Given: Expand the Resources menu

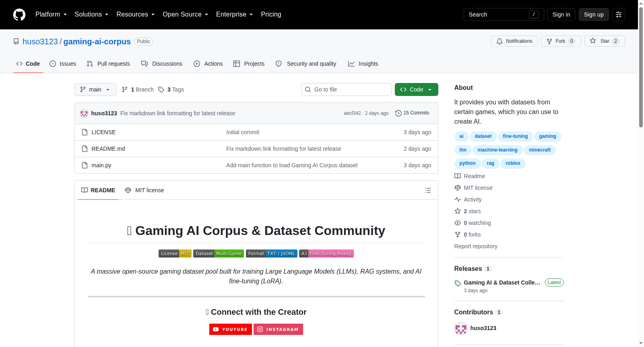Looking at the screenshot, I should (136, 15).
